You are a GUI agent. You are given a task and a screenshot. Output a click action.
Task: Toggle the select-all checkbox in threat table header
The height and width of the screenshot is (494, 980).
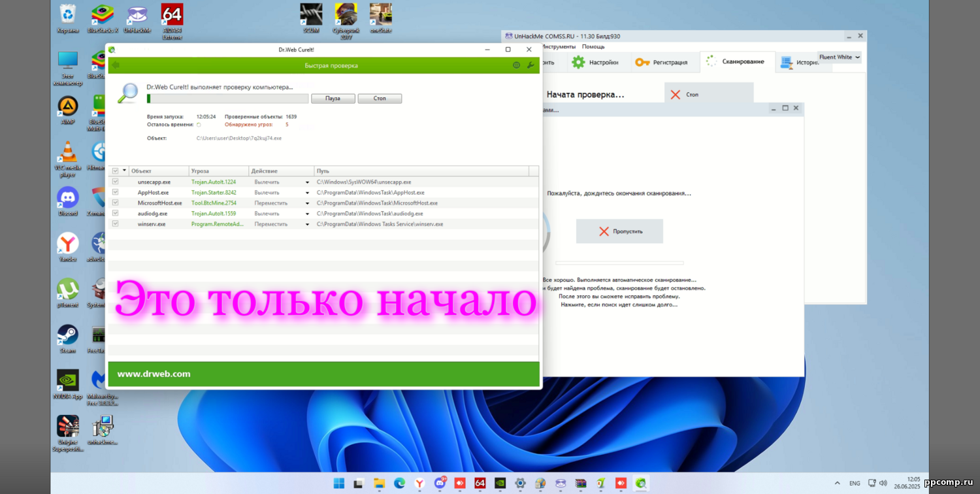(x=116, y=171)
